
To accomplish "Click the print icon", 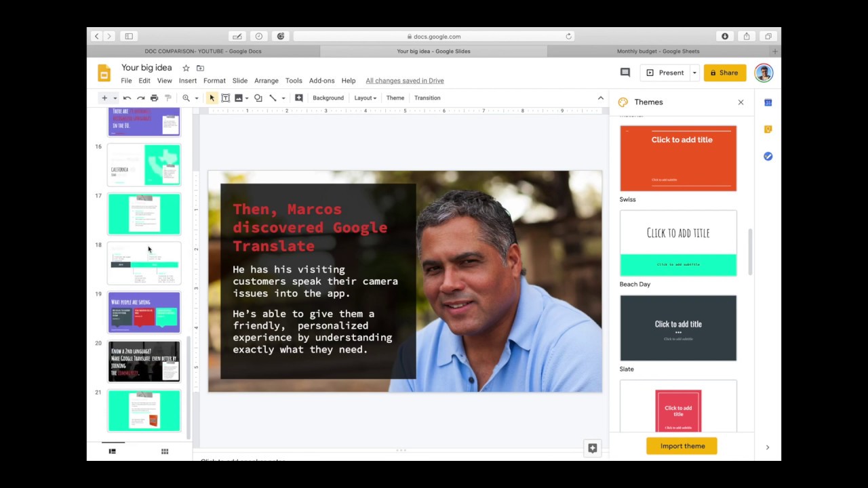I will point(154,98).
